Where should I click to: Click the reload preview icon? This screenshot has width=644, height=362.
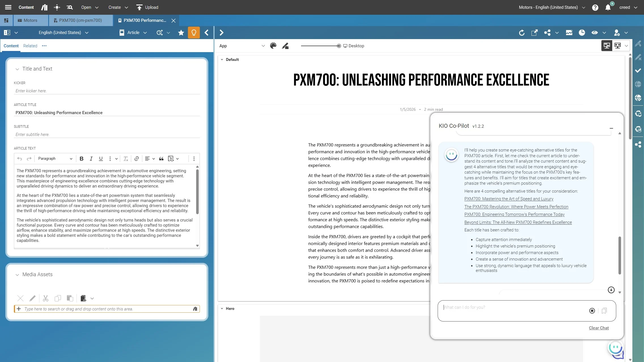point(522,33)
